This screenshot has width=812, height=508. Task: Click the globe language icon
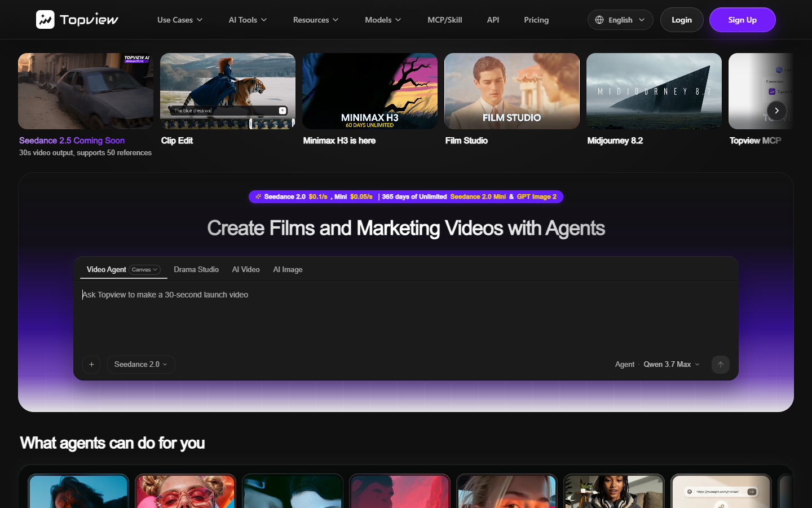coord(599,20)
